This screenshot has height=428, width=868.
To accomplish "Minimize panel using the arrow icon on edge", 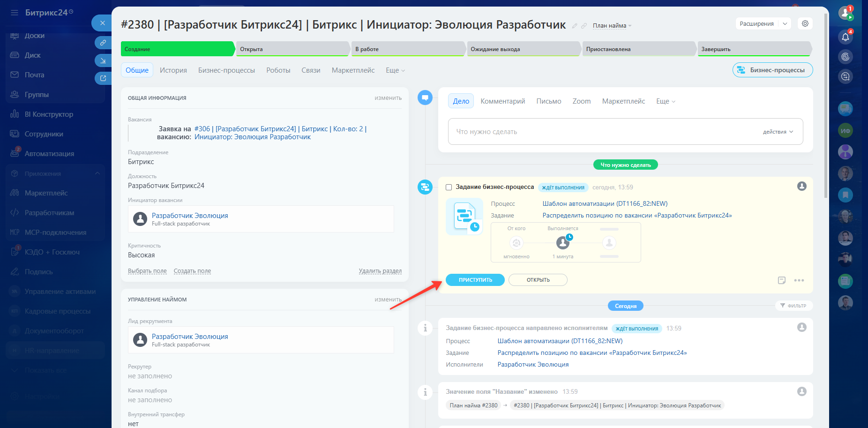I will tap(103, 60).
